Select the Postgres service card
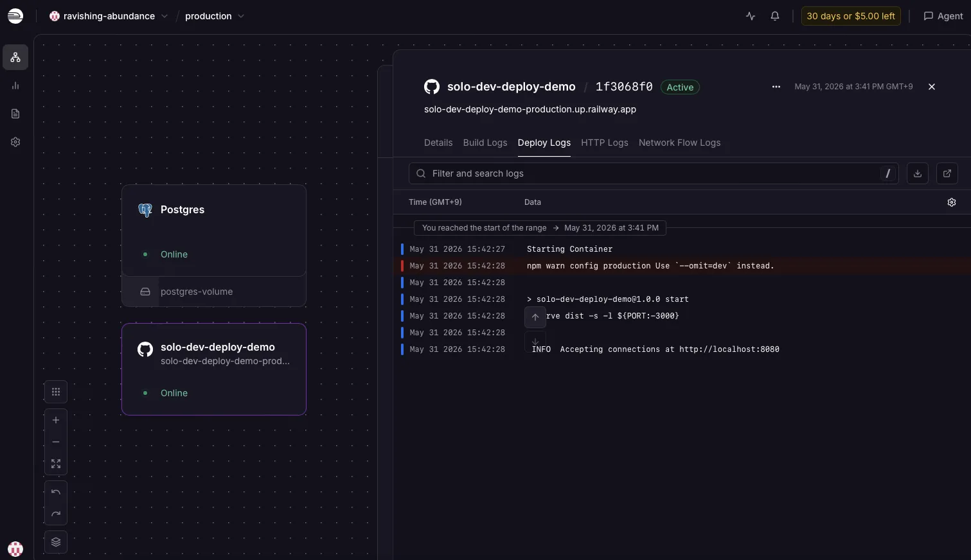This screenshot has height=560, width=971. [214, 231]
